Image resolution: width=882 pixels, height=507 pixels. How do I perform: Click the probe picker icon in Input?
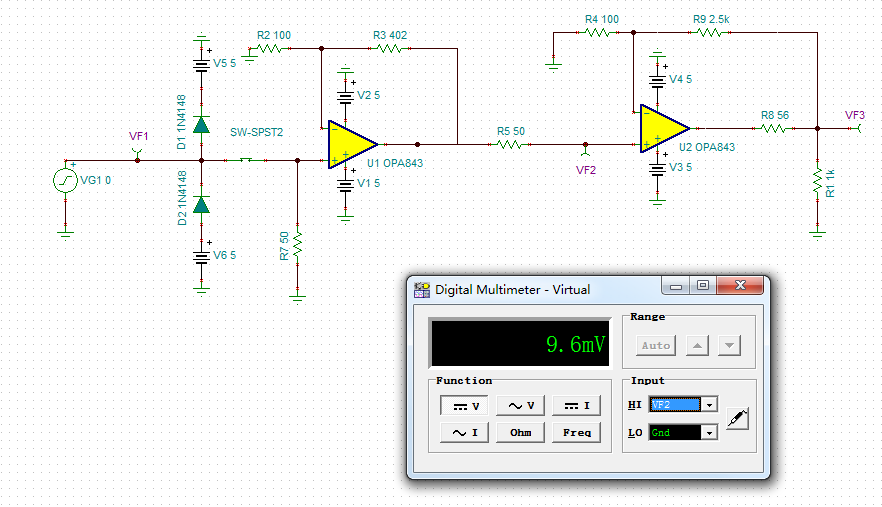(x=737, y=419)
